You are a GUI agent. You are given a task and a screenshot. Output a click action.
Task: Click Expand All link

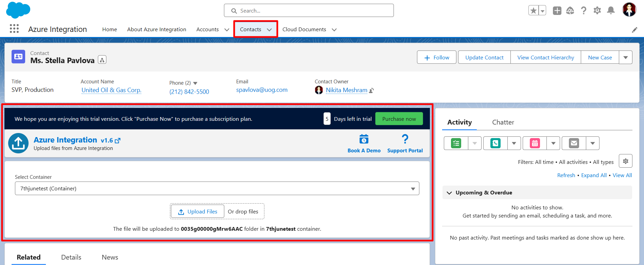click(594, 175)
